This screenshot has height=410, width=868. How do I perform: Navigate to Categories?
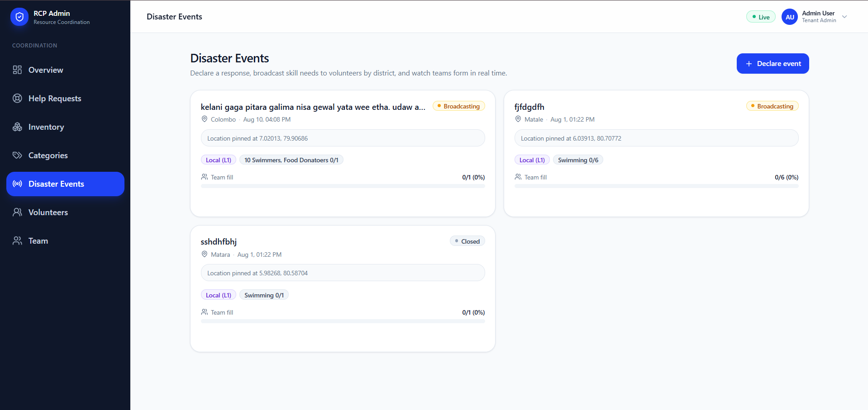(65, 155)
